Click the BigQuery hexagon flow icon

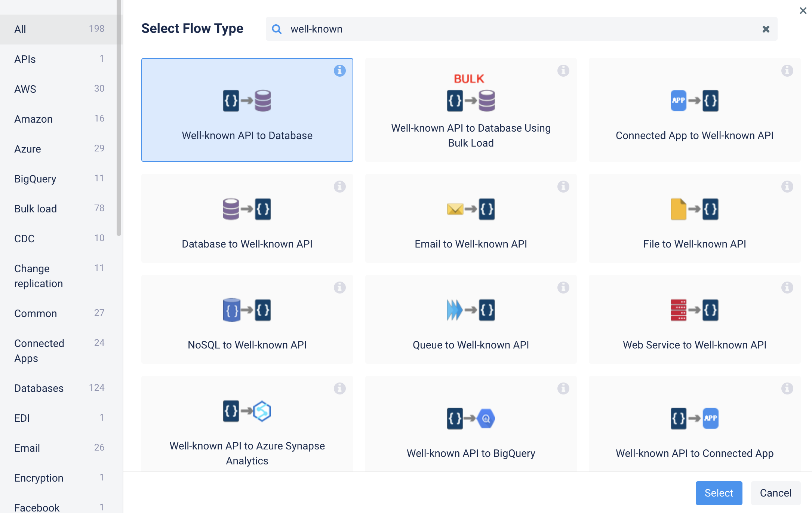tap(471, 418)
